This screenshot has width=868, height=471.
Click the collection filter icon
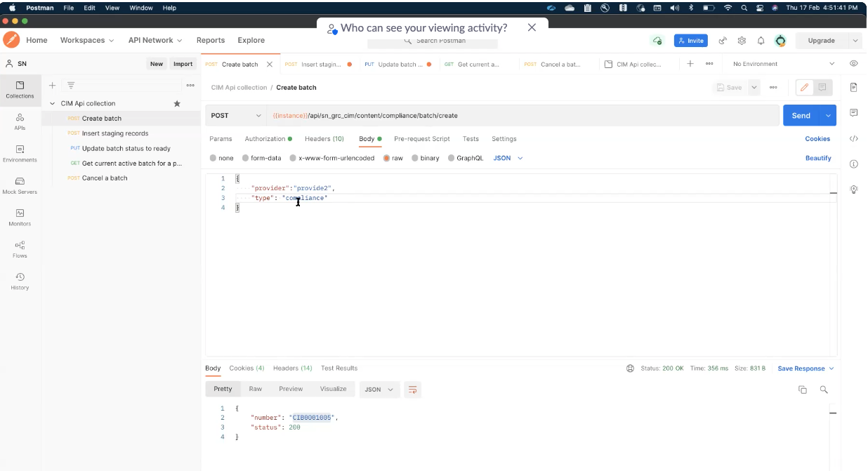[71, 85]
